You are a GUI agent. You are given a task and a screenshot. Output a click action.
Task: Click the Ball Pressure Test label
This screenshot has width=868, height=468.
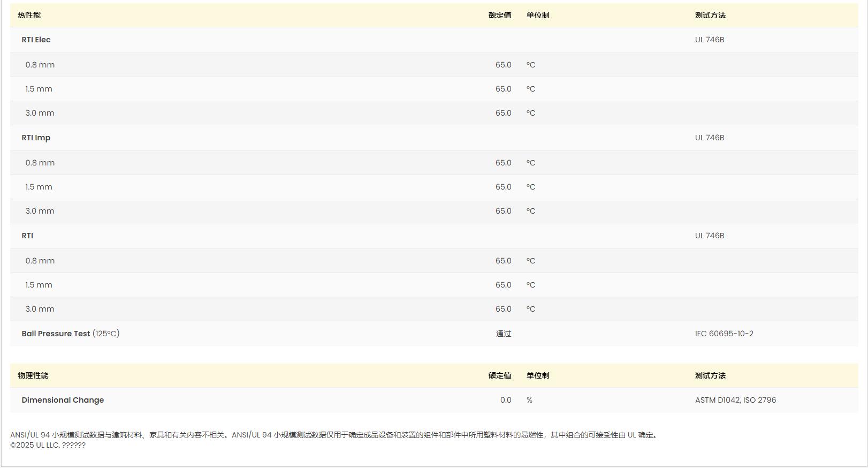point(56,334)
